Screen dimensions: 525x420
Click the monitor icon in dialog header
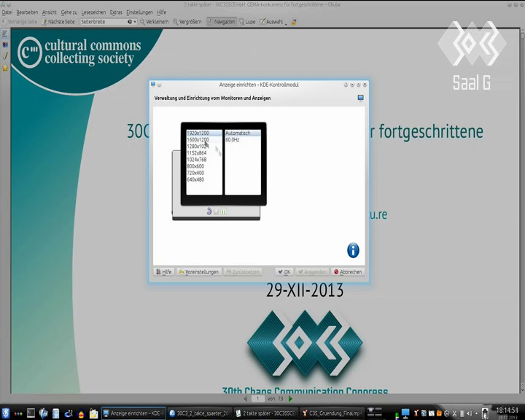(360, 98)
